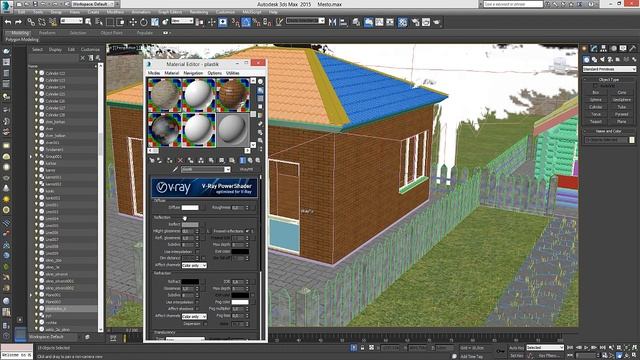Open the Modify panel tab icon
This screenshot has width=640, height=360.
[x=594, y=49]
